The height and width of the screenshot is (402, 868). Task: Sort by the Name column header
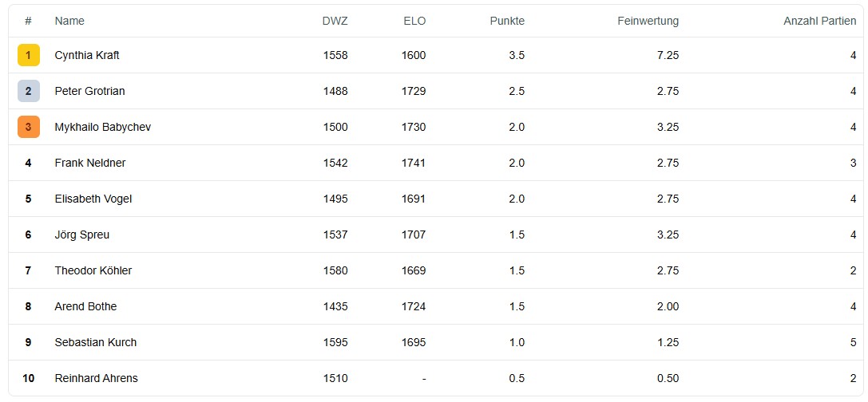(69, 21)
